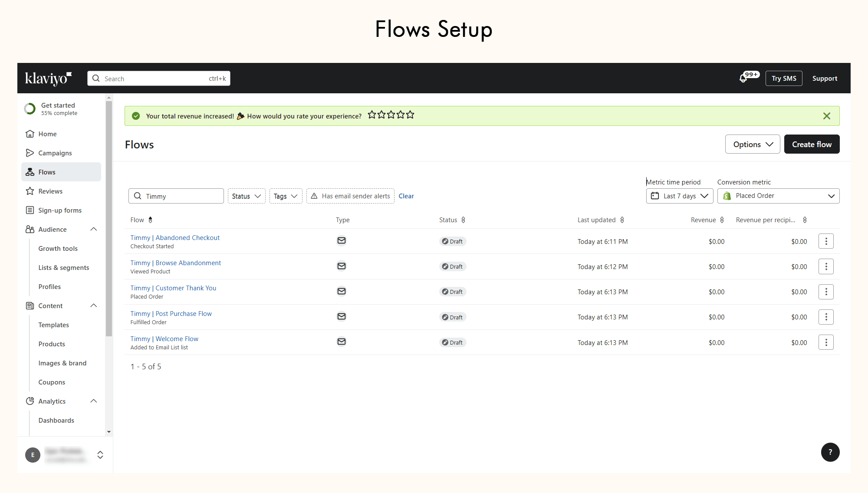Open the Campaigns sidebar item

pyautogui.click(x=55, y=153)
